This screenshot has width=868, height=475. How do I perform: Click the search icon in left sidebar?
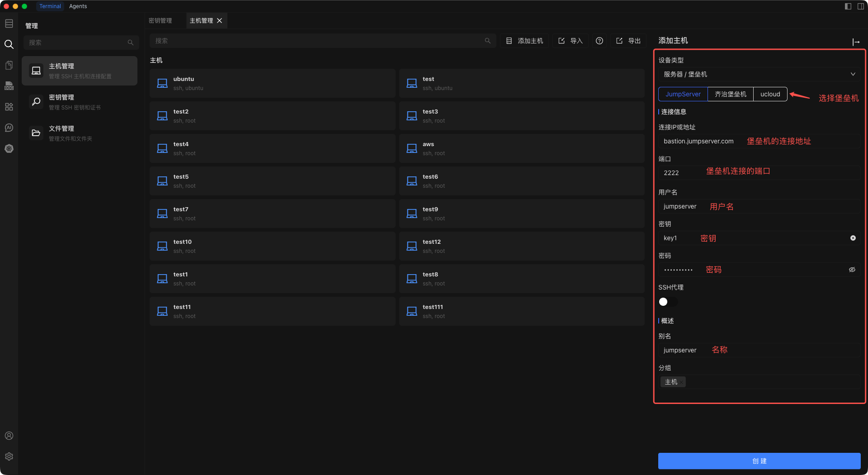click(9, 44)
